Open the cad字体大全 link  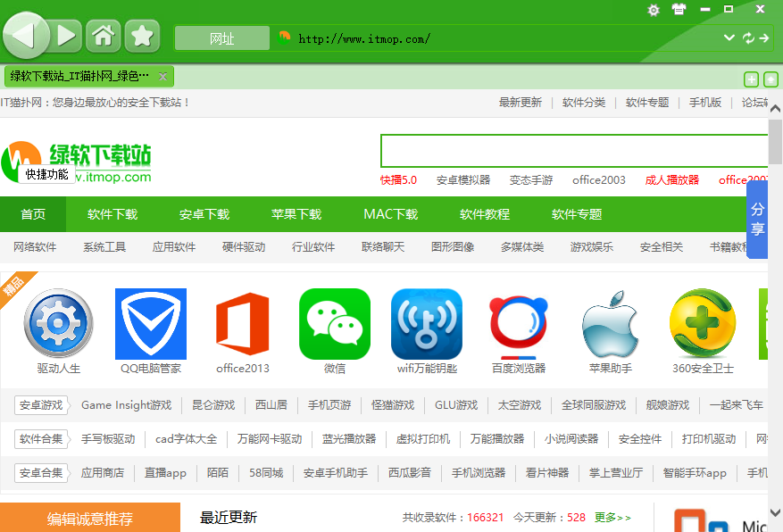[x=186, y=439]
